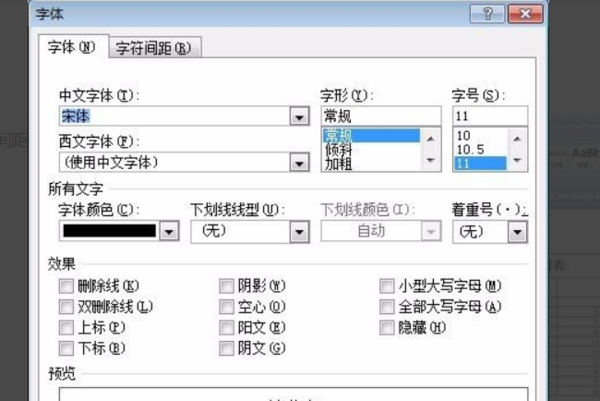Enable the 阳文(E) checkbox

(227, 328)
